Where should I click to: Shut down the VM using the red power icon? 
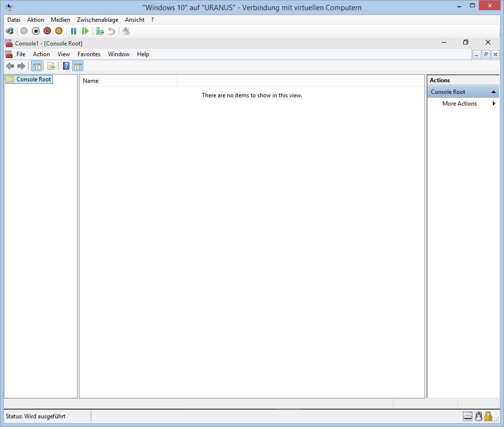[47, 31]
